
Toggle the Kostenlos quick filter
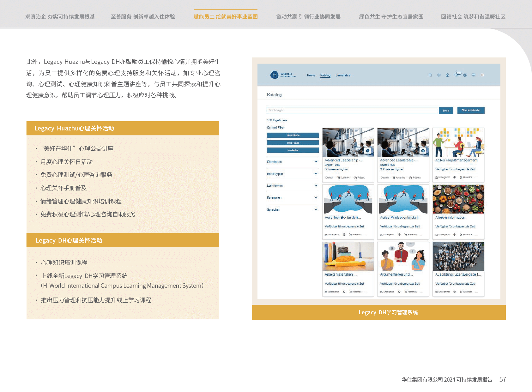(x=293, y=150)
